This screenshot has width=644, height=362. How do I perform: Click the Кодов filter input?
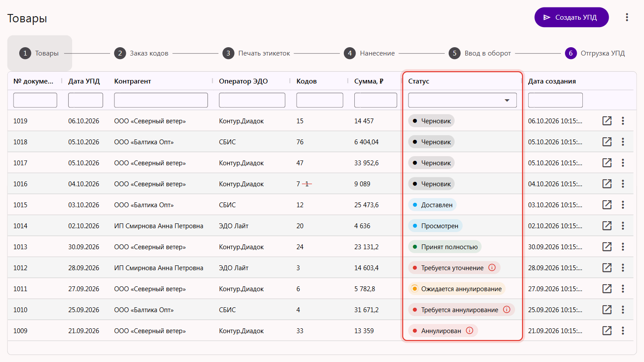tap(320, 100)
